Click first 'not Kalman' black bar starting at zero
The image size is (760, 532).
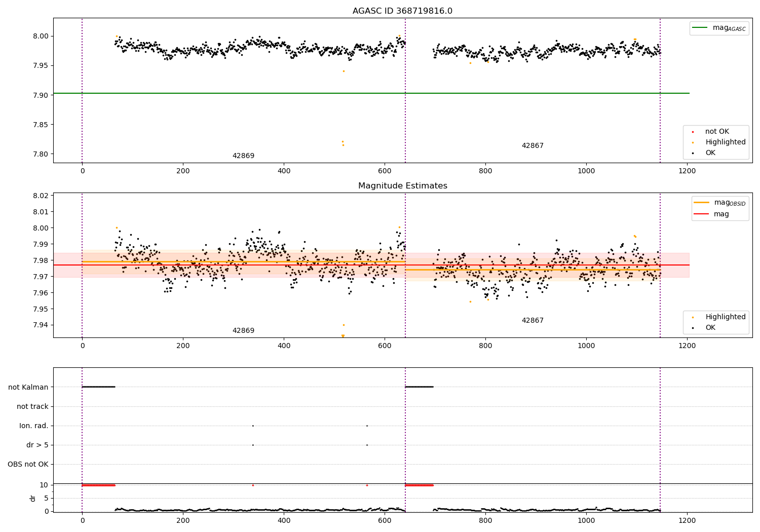(x=98, y=387)
